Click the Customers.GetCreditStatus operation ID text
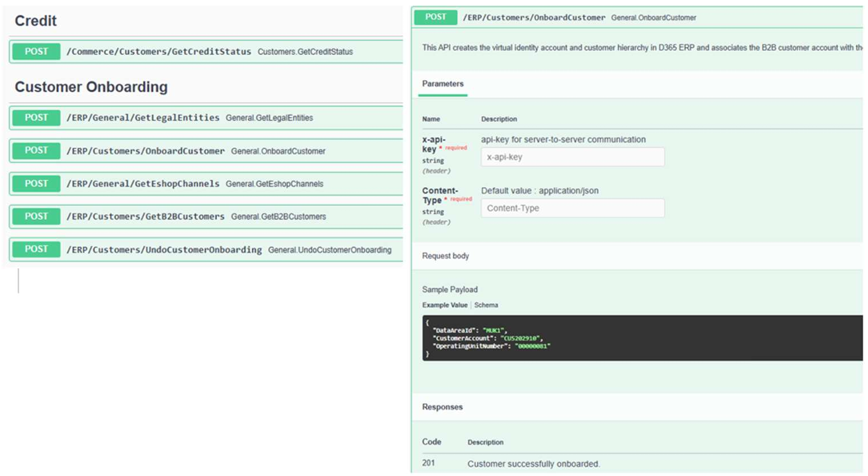Viewport: 868px width, 476px height. click(x=305, y=52)
